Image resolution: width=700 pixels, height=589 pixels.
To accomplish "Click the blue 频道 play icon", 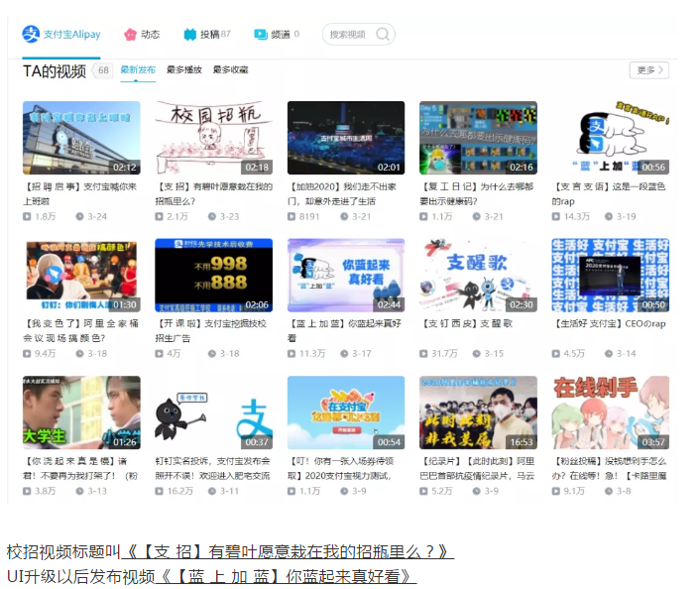I will point(260,34).
